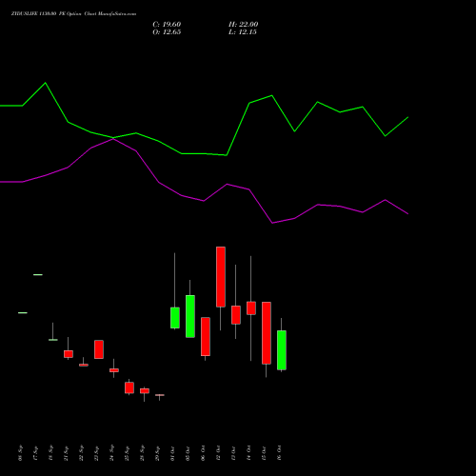
Task: Click the green candlestick above 05 Oct
Action: pos(190,316)
